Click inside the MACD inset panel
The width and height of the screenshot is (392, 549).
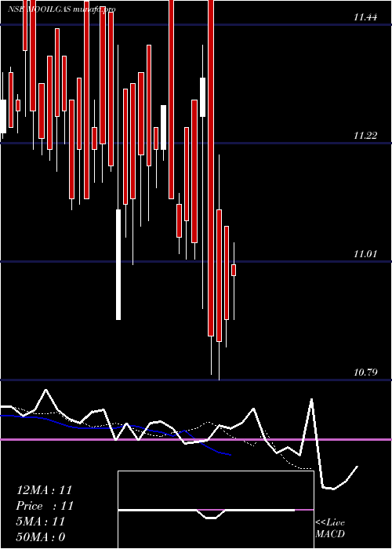[x=216, y=510]
